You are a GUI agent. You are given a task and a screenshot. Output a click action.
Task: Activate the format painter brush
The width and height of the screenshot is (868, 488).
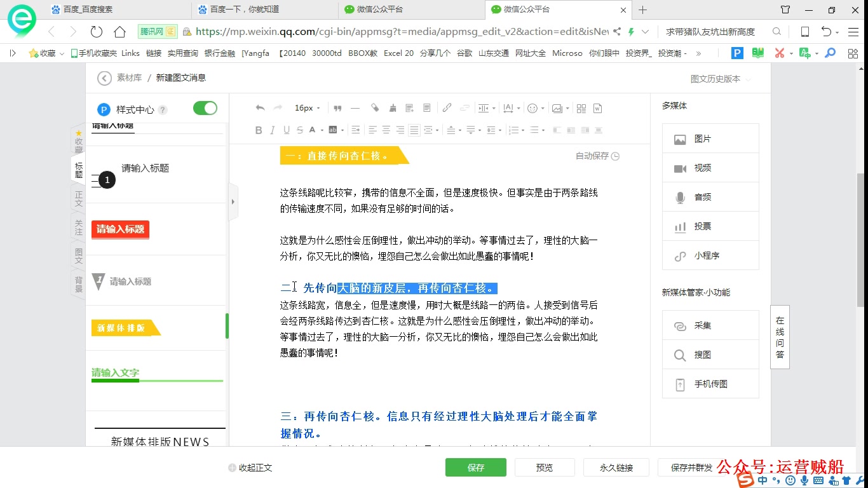pos(393,109)
